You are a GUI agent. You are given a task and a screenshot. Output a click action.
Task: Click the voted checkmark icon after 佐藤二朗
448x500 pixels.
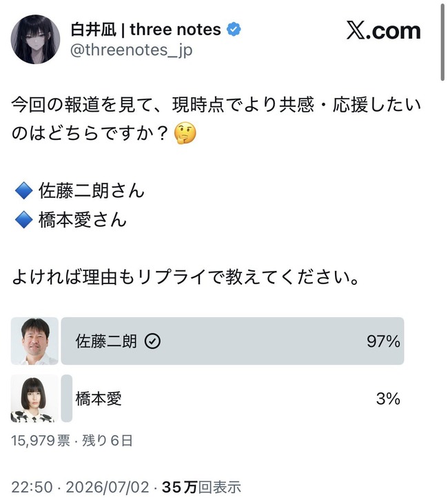(152, 341)
